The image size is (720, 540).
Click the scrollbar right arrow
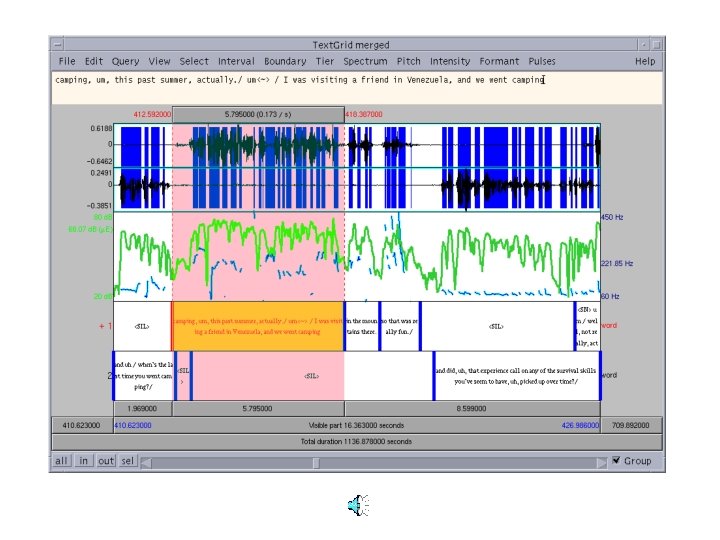coord(601,463)
